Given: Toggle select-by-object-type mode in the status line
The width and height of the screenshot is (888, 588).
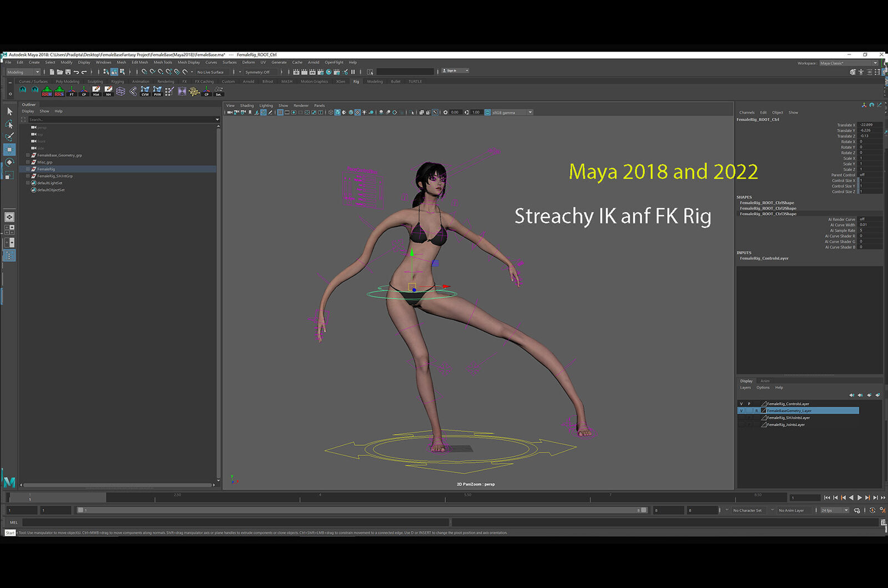Looking at the screenshot, I should 114,72.
